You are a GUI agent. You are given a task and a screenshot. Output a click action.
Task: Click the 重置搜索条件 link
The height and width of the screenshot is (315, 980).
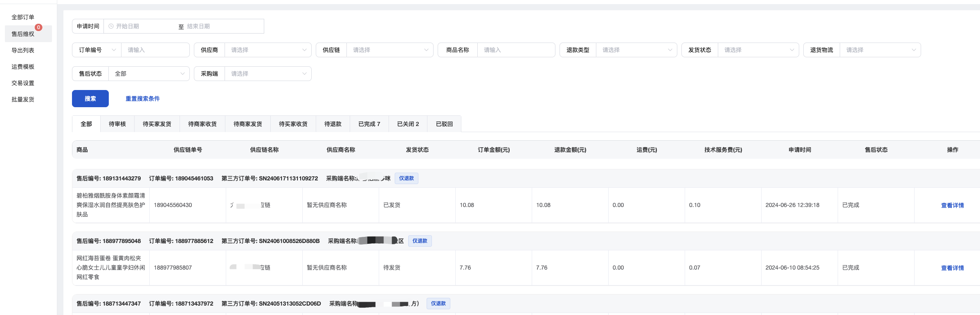click(x=142, y=99)
